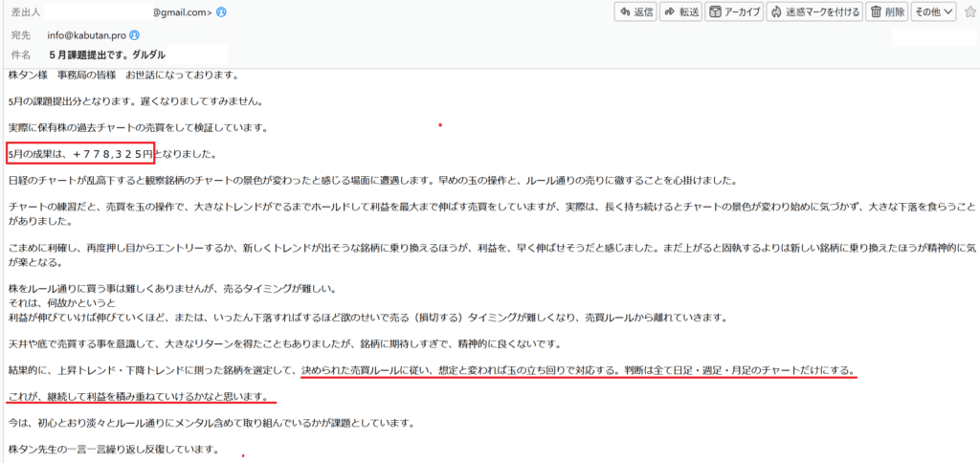Delete the email with 削除 button
Viewport: 980px width, 463px height.
[887, 11]
